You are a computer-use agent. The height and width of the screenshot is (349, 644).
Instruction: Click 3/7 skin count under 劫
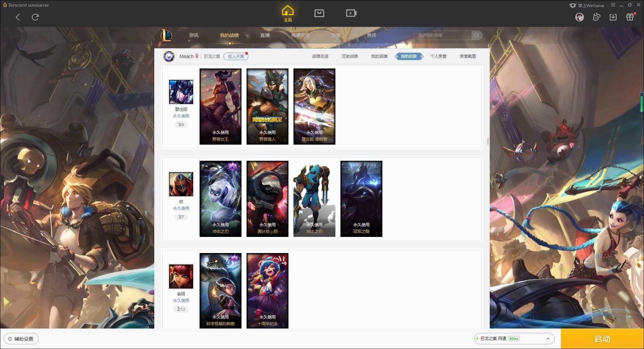pos(181,217)
